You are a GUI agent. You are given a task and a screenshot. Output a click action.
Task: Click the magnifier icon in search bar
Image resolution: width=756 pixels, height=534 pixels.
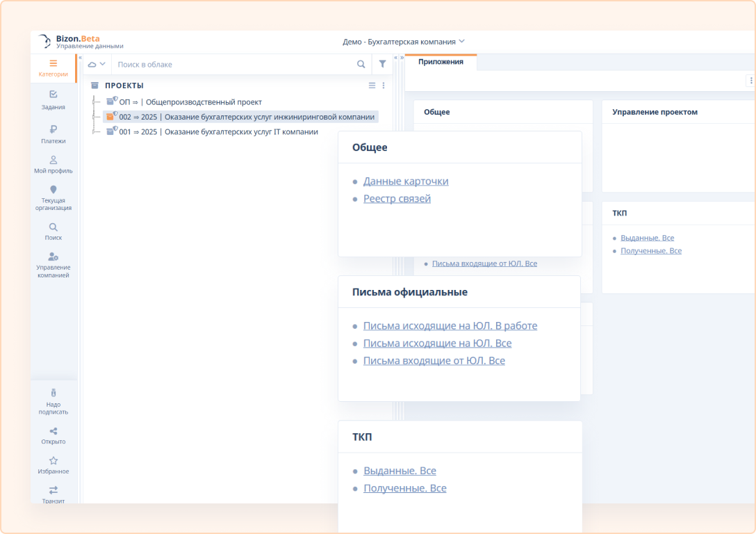[361, 64]
